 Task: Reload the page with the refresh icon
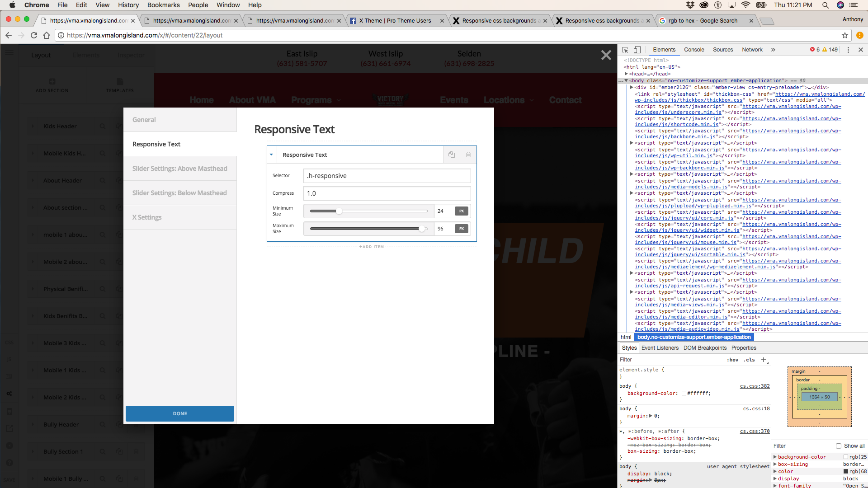pos(34,35)
